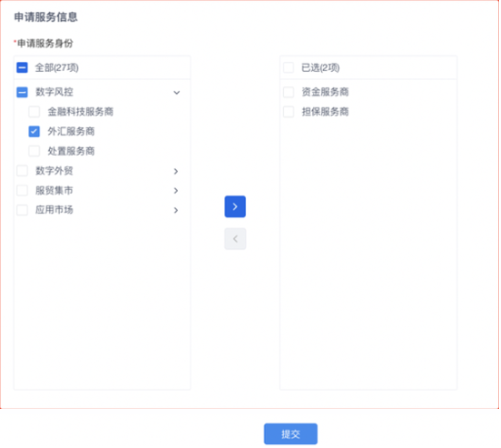The width and height of the screenshot is (501, 448).
Task: Toggle the 数字风控 group checkbox
Action: click(21, 92)
